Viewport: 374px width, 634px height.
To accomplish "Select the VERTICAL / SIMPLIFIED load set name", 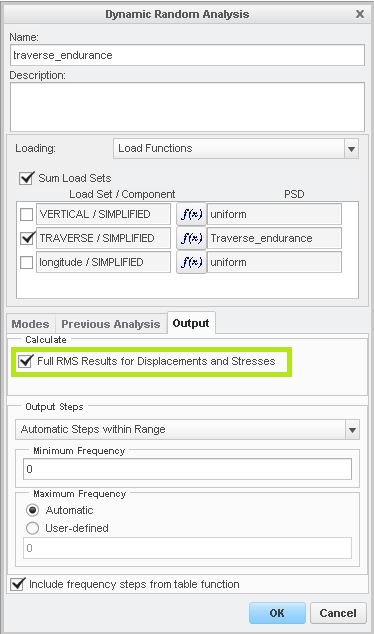I will [x=104, y=214].
